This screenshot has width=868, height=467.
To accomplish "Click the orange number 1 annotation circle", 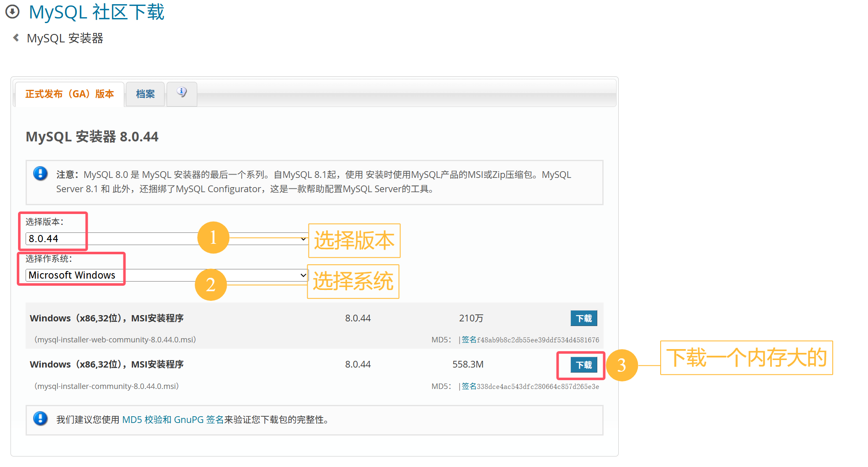I will click(213, 237).
